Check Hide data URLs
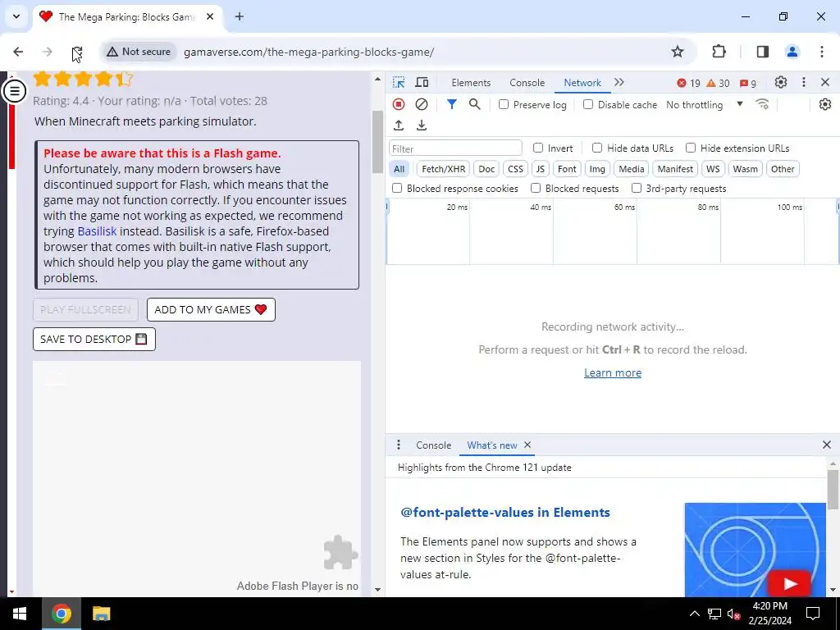The width and height of the screenshot is (840, 630). tap(597, 148)
